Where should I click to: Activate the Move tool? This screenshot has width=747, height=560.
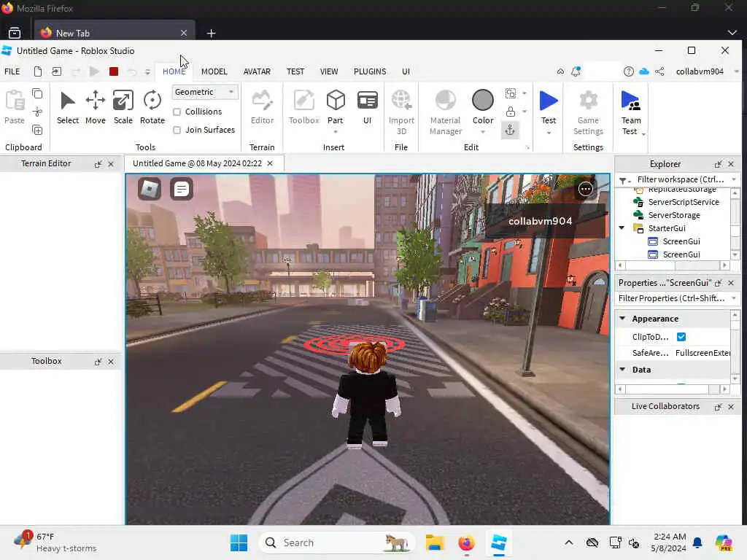click(96, 108)
